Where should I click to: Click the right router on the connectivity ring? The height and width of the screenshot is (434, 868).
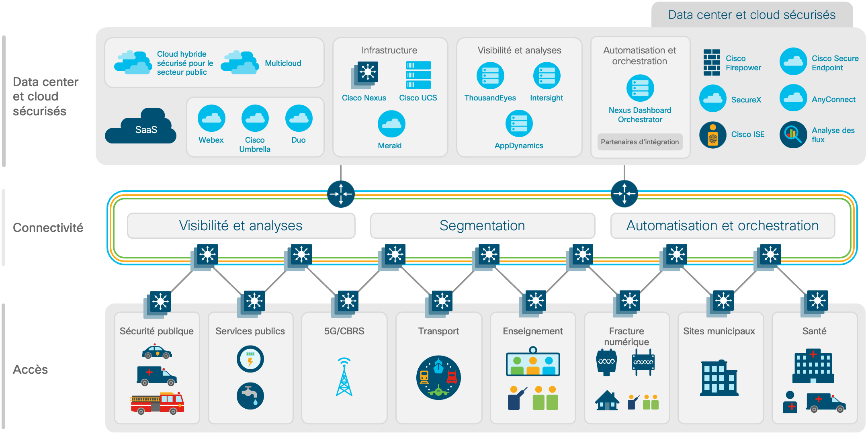pyautogui.click(x=624, y=194)
